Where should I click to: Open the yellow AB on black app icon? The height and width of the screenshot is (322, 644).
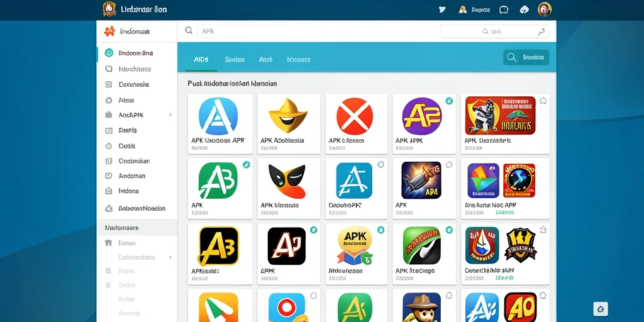coord(218,246)
